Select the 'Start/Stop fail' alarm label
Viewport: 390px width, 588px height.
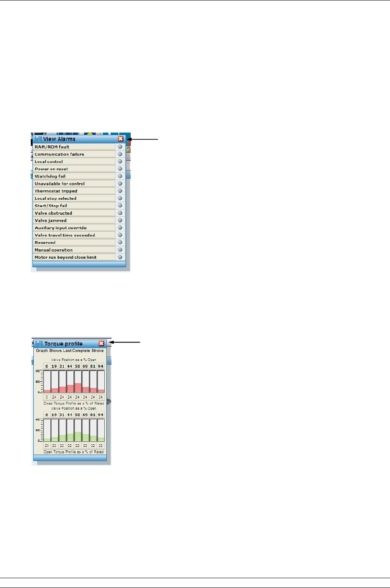[x=51, y=206]
